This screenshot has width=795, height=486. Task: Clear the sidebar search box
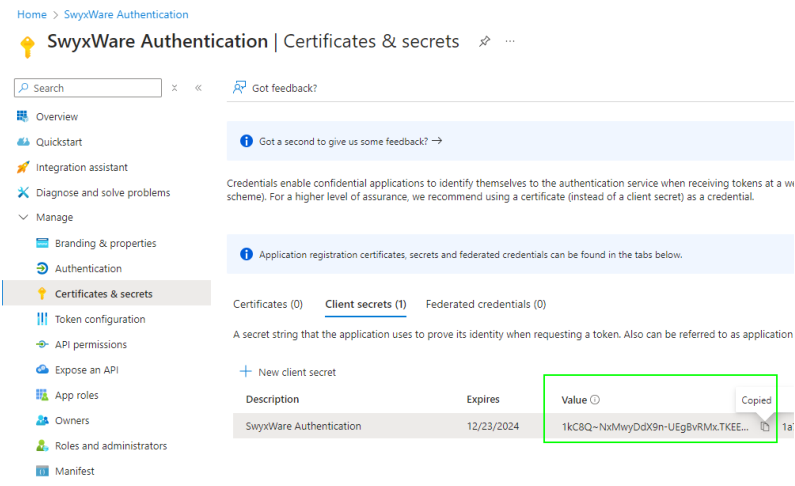[x=175, y=88]
